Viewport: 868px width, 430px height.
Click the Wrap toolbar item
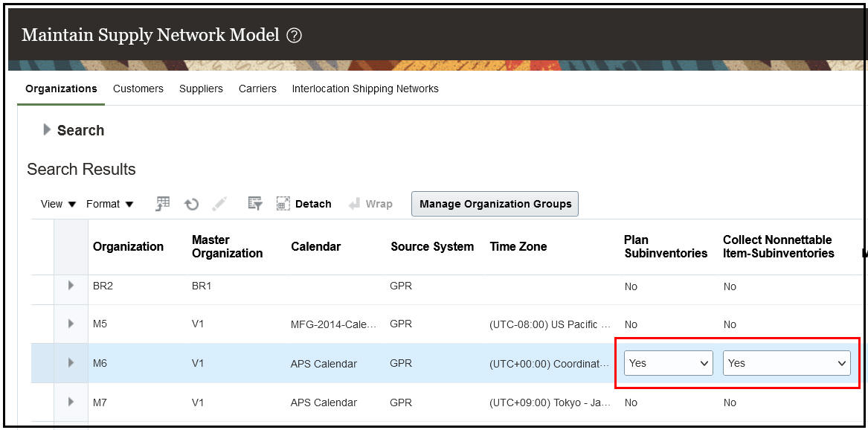[x=370, y=204]
